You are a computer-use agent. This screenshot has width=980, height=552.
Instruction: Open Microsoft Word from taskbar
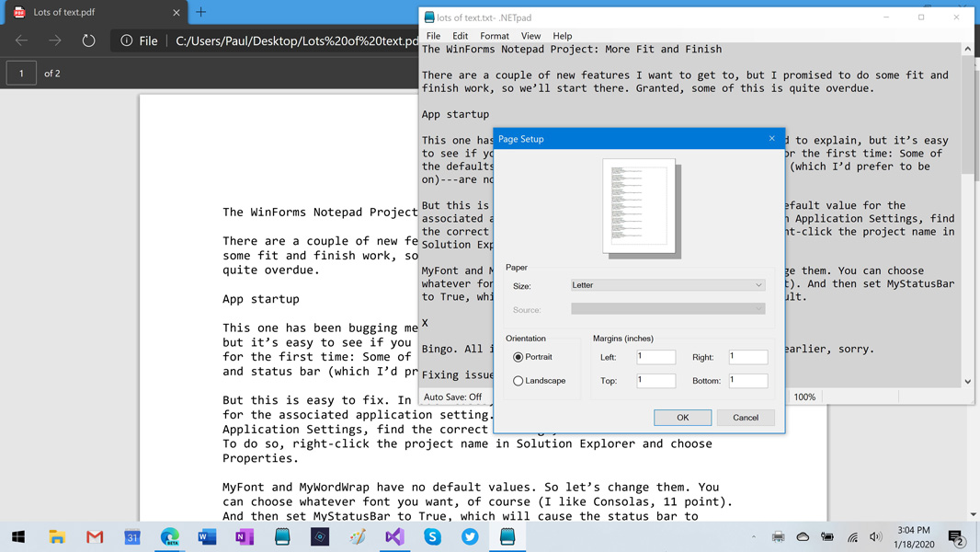[207, 537]
